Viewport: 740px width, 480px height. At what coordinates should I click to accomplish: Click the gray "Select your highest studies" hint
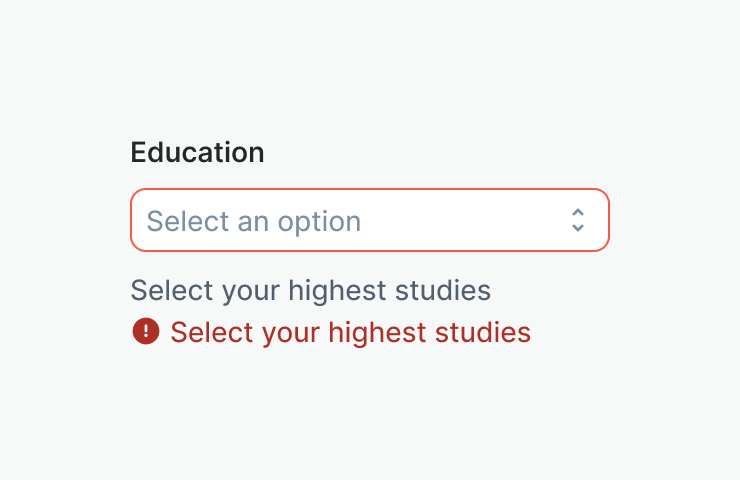click(311, 291)
